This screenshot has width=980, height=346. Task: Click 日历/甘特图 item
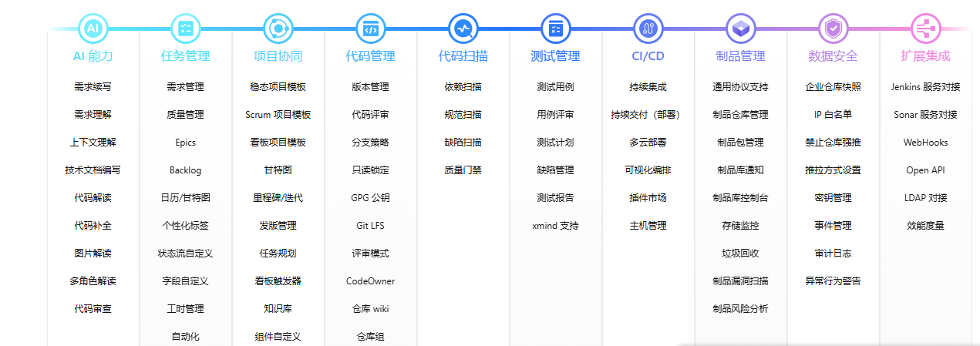185,198
